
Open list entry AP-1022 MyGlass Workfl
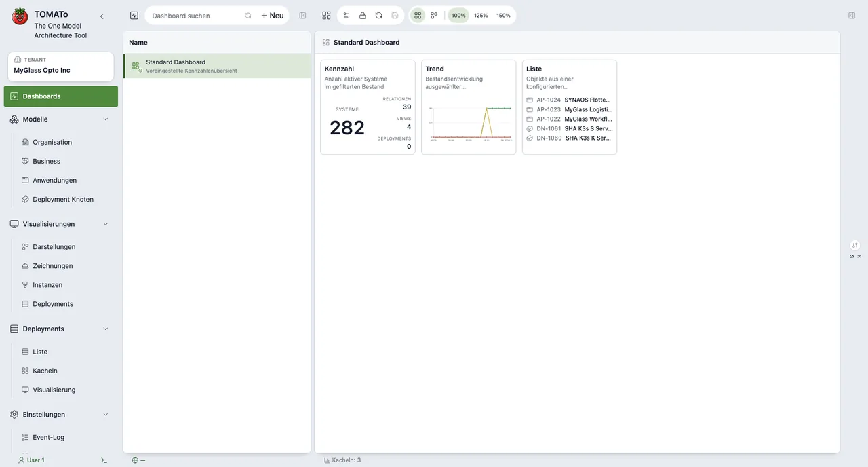tap(570, 119)
